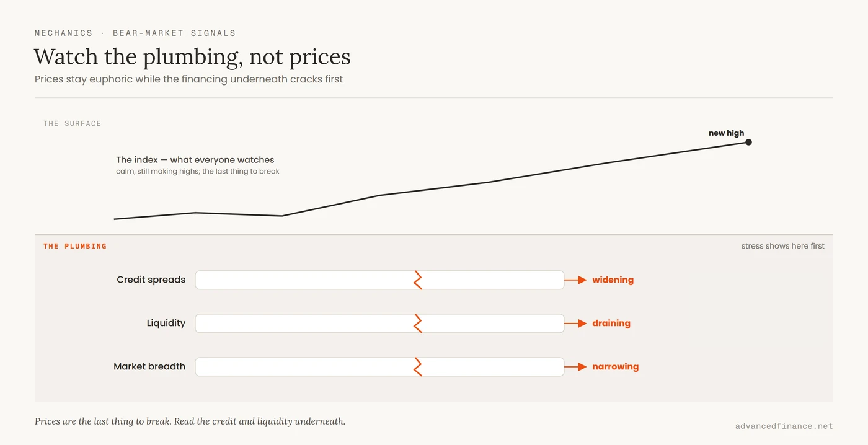Click the new high endpoint dot
This screenshot has width=868, height=445.
748,142
